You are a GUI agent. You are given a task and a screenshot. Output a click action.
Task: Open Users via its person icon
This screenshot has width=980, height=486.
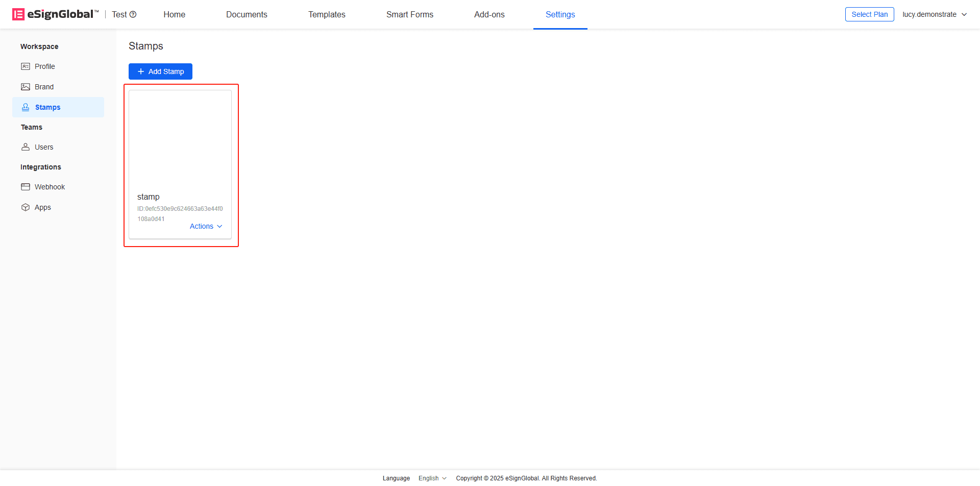tap(26, 147)
